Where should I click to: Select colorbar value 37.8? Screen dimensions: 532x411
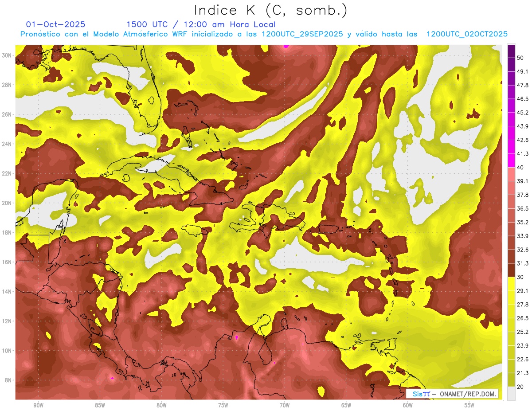coord(523,195)
